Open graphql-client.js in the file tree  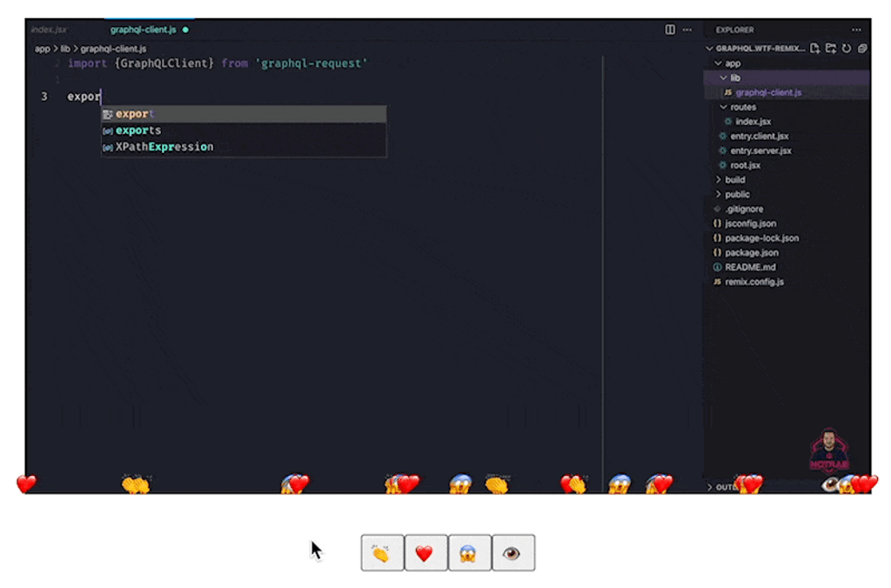pos(786,92)
